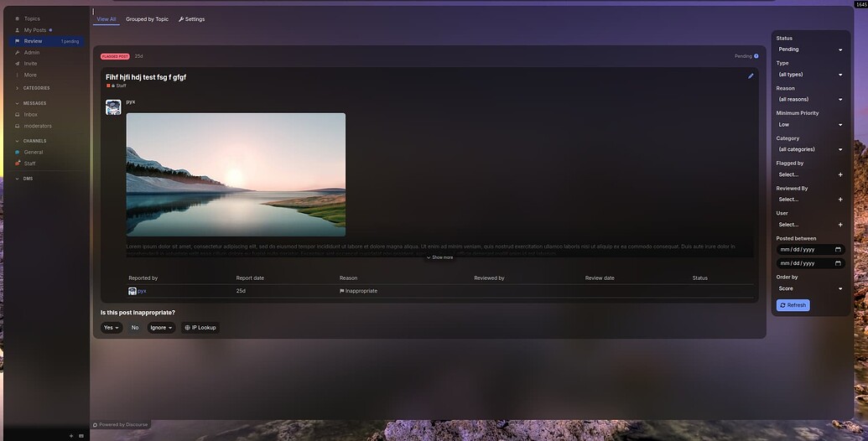Click pyx's avatar above the post image
868x441 pixels.
click(113, 107)
